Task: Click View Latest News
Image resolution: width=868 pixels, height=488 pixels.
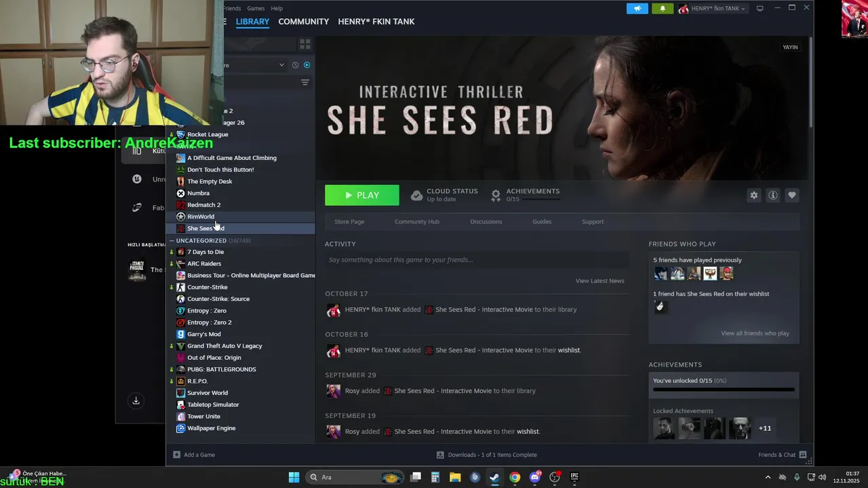Action: tap(600, 281)
